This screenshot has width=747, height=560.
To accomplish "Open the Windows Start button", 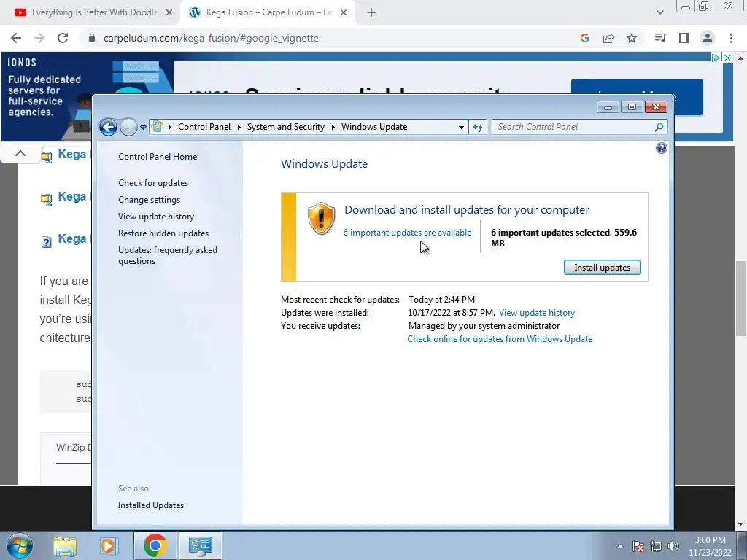I will point(20,545).
